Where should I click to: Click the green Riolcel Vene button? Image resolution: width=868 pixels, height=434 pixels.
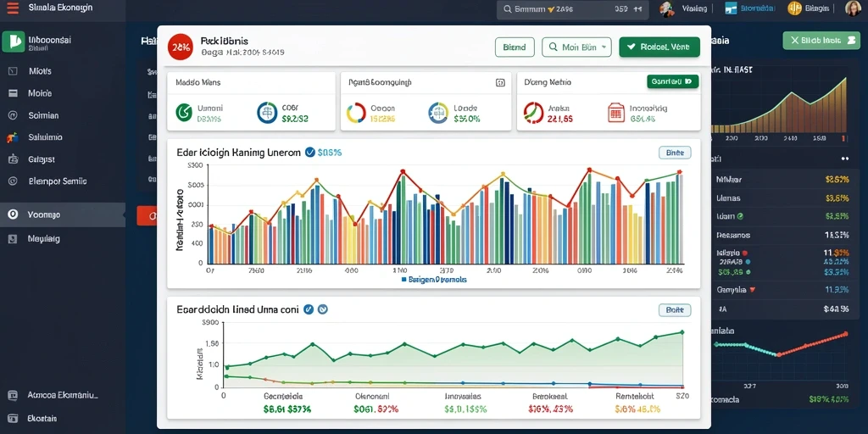[659, 47]
